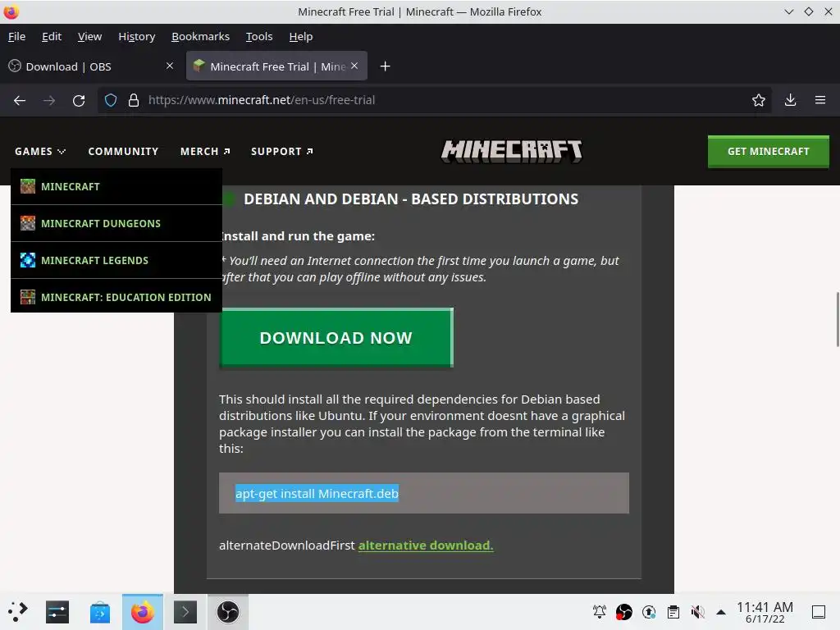Open the MERCH external link
The height and width of the screenshot is (630, 840).
click(x=205, y=152)
